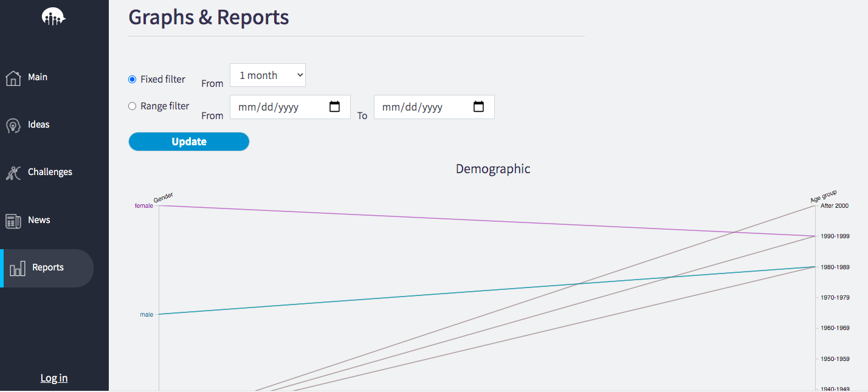Image resolution: width=868 pixels, height=392 pixels.
Task: Click the Age group axis title
Action: pyautogui.click(x=824, y=196)
